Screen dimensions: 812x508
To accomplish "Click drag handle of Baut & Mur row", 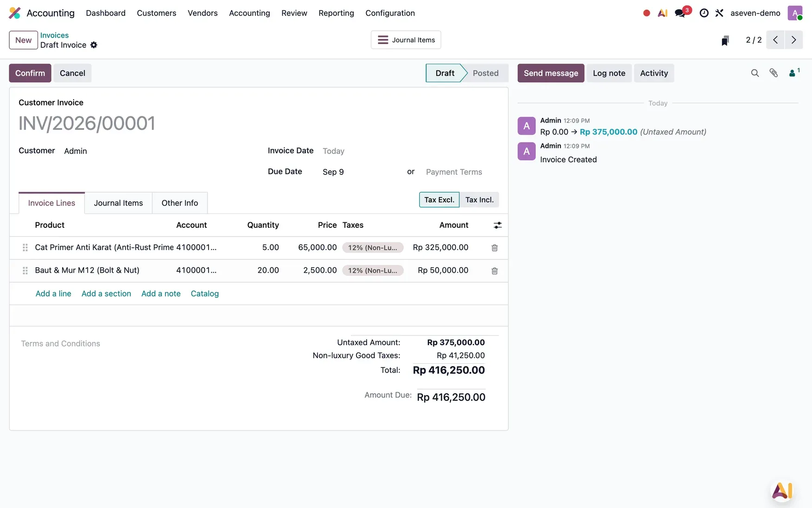I will (x=25, y=270).
